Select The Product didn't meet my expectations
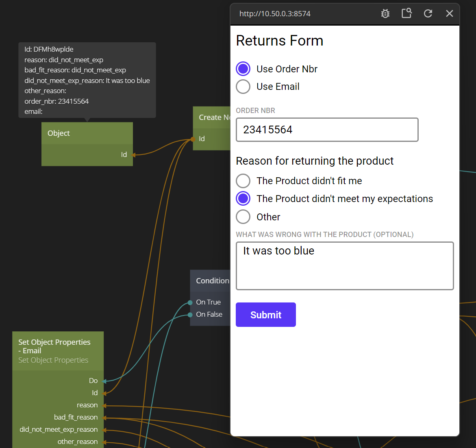The image size is (476, 448). (243, 199)
